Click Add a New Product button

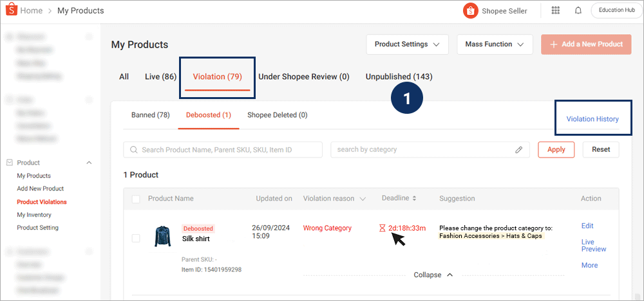(x=586, y=44)
